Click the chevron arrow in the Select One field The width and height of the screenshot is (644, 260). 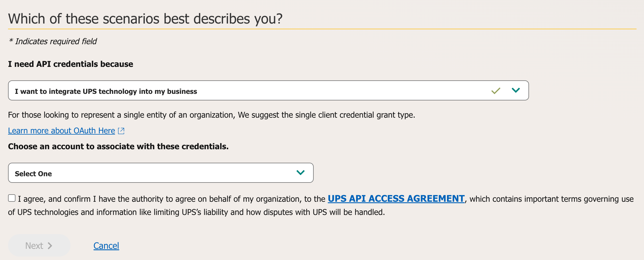(300, 173)
